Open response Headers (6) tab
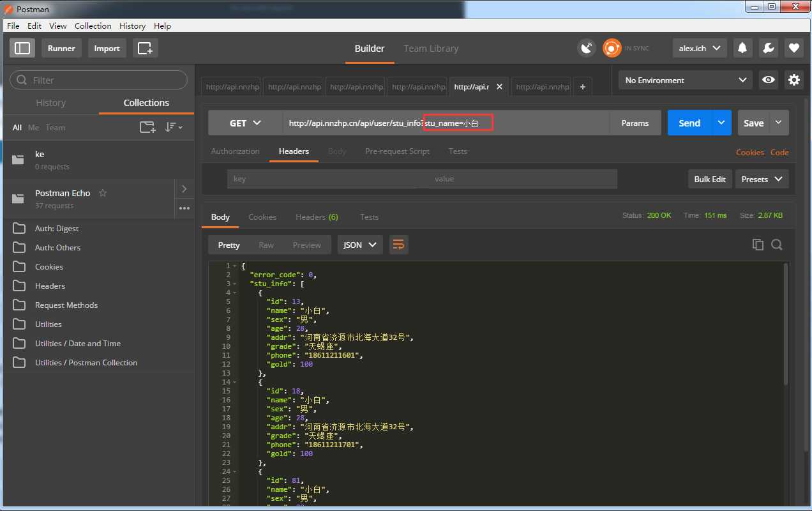Image resolution: width=812 pixels, height=511 pixels. [317, 217]
